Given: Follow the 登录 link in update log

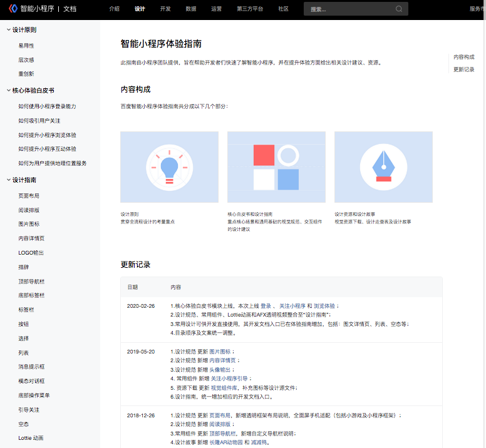Looking at the screenshot, I should click(x=266, y=306).
